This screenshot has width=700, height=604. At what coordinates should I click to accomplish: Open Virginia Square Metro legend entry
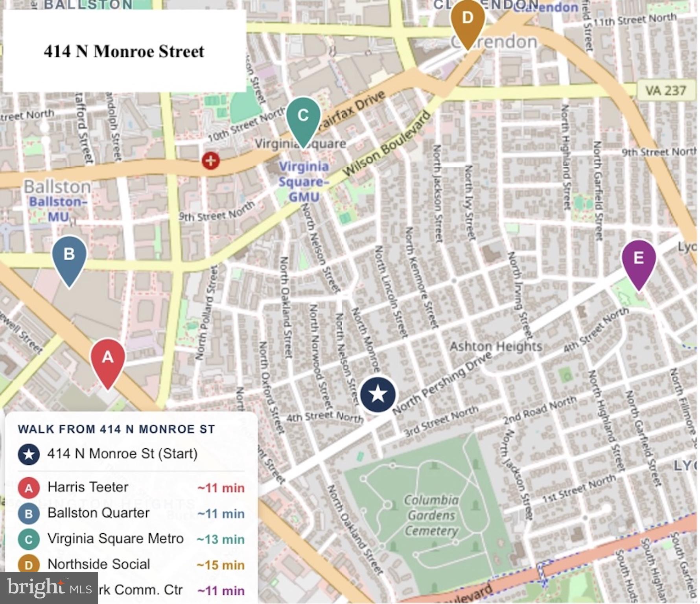click(115, 539)
